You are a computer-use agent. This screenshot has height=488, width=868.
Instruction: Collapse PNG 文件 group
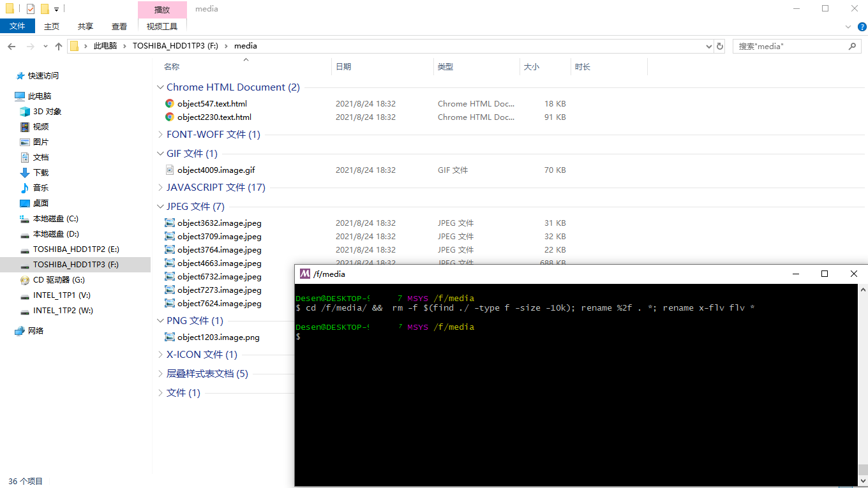(x=160, y=320)
